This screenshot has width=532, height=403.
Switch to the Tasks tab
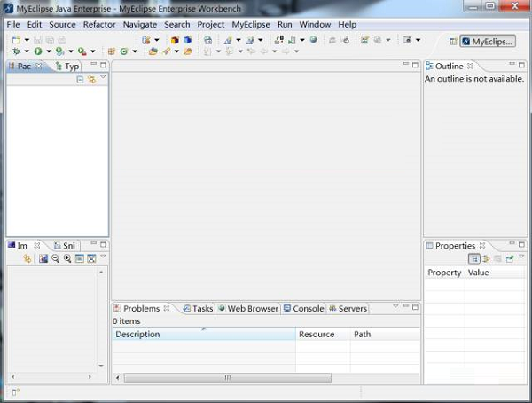click(x=198, y=309)
